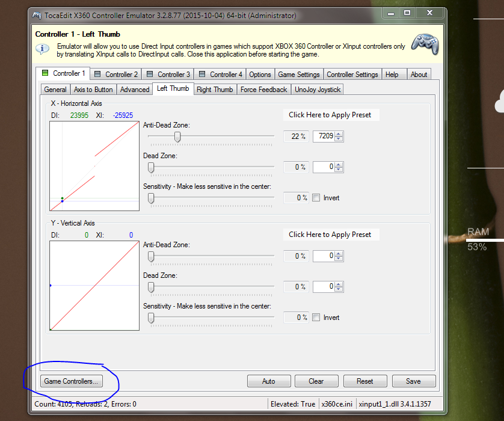Image resolution: width=504 pixels, height=421 pixels.
Task: Click the info bubble icon
Action: pos(43,49)
